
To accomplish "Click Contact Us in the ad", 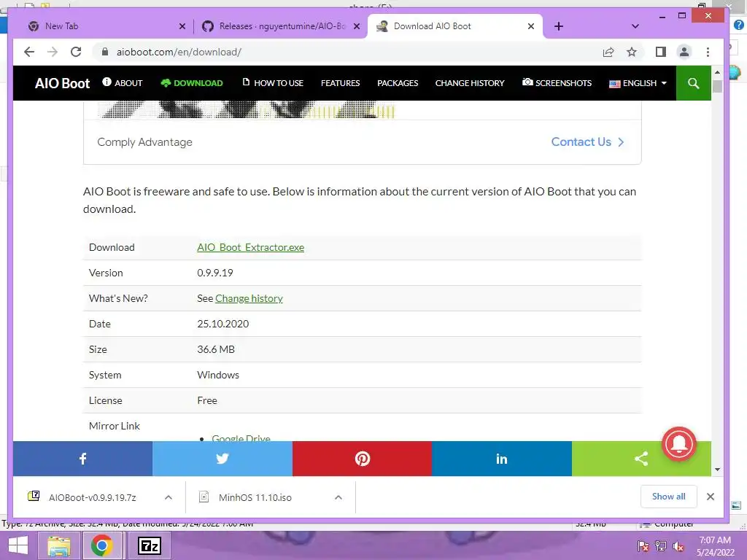I will click(587, 142).
